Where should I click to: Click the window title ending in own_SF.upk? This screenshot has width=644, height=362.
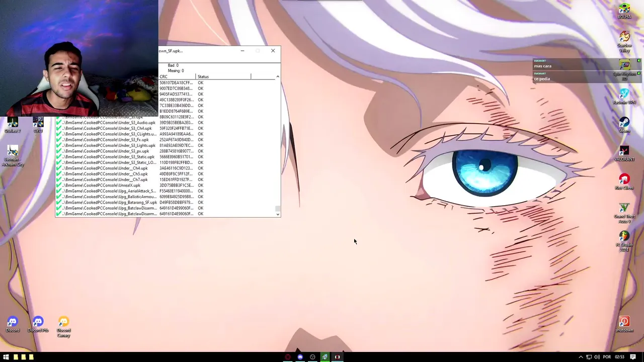pyautogui.click(x=171, y=51)
